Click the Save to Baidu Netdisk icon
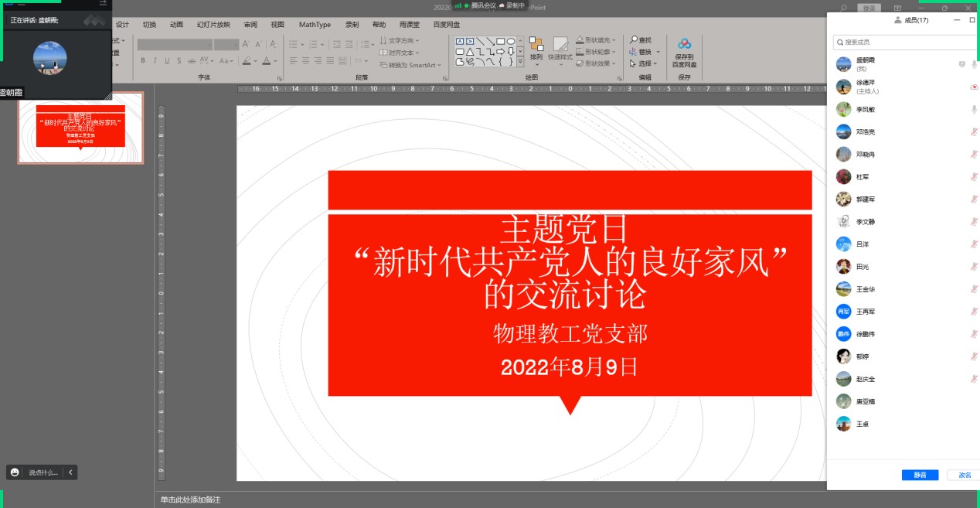This screenshot has width=980, height=508. pyautogui.click(x=684, y=45)
